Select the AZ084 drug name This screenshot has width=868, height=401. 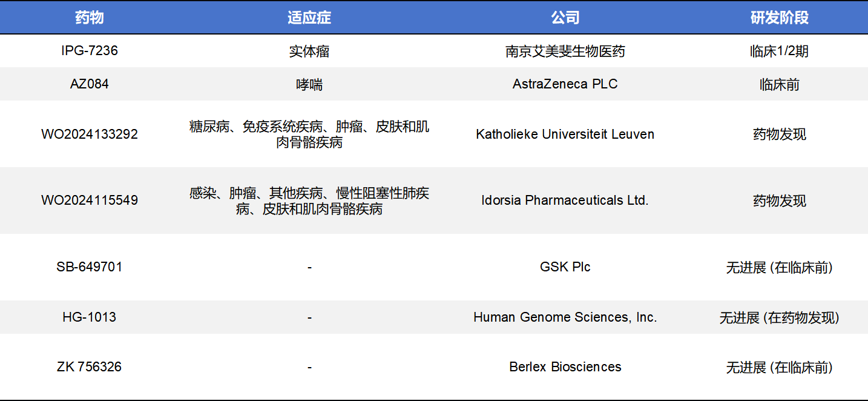point(90,84)
